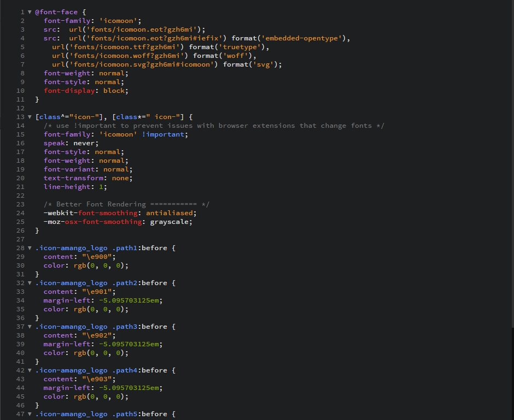
Task: Click the 'use !important' comment on line 14
Action: [x=214, y=126]
